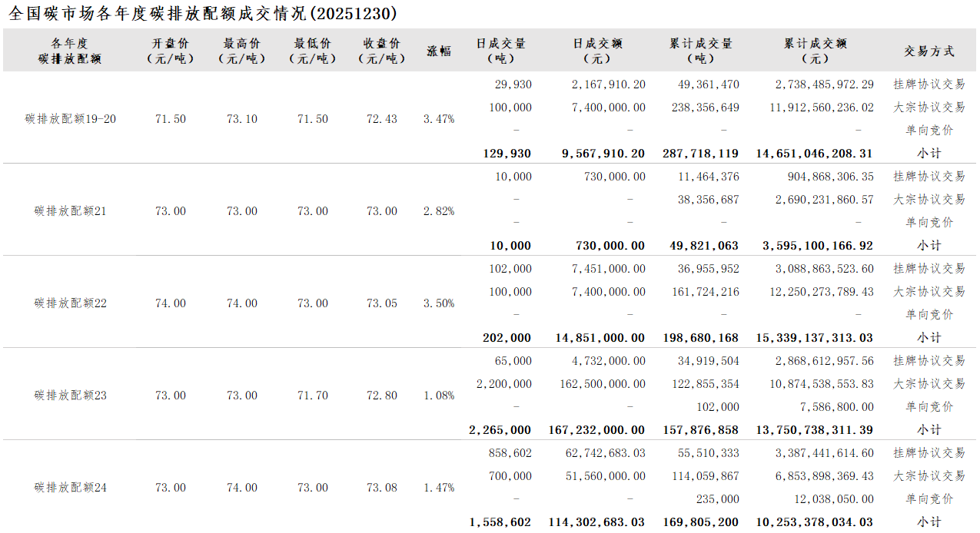Viewport: 980px width, 533px height.
Task: Click the 最高价 column header
Action: pyautogui.click(x=241, y=51)
